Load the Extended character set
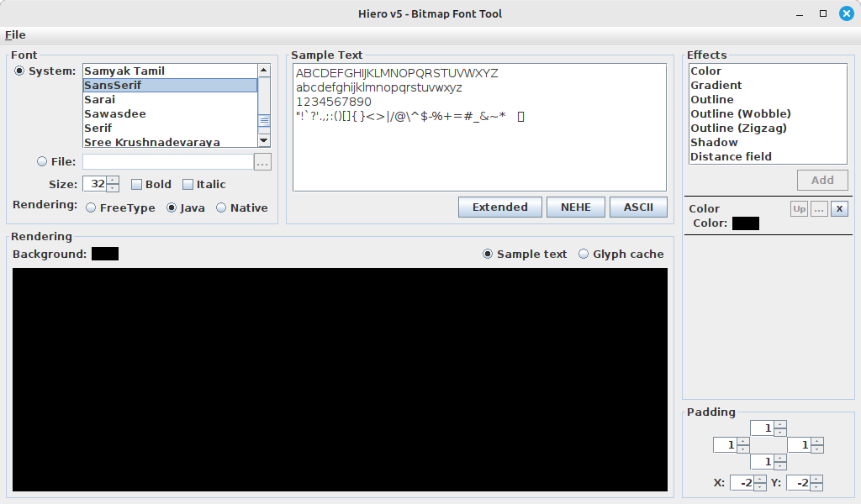Screen dimensions: 861x504 click(499, 207)
